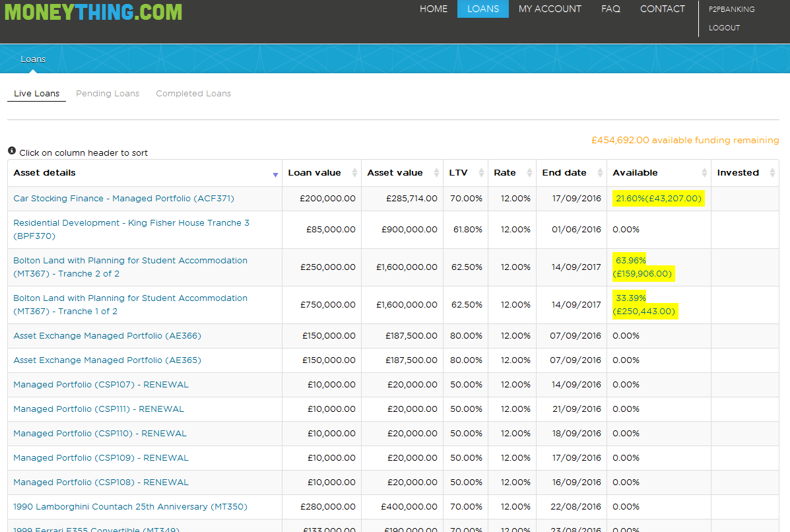Open Asset Exchange Managed Portfolio (AE365)
Viewport: 790px width, 532px height.
click(107, 360)
